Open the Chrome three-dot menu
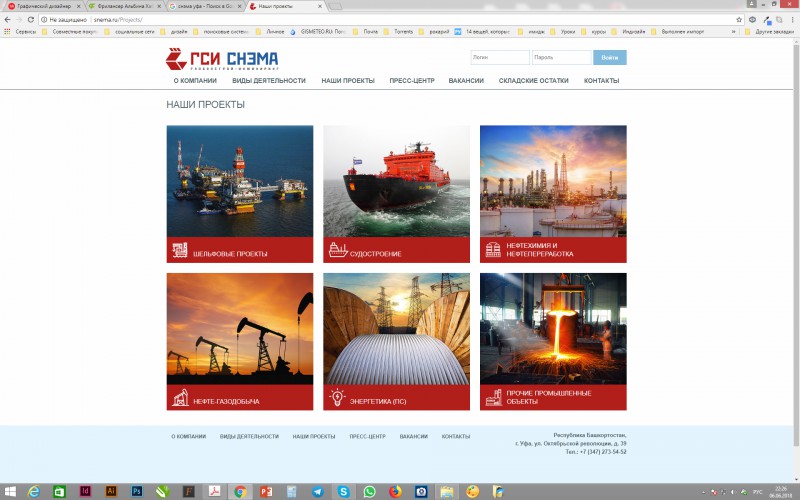The image size is (800, 500). click(792, 19)
